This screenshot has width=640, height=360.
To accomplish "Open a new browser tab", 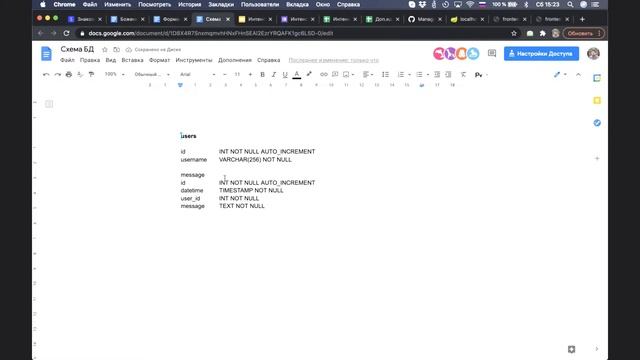I will (x=582, y=19).
